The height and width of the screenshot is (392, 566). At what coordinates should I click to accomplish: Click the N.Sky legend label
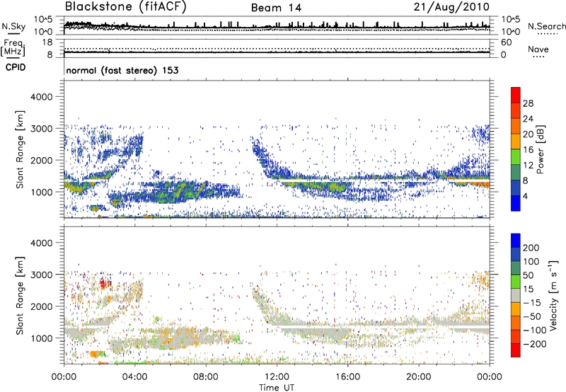[x=13, y=26]
